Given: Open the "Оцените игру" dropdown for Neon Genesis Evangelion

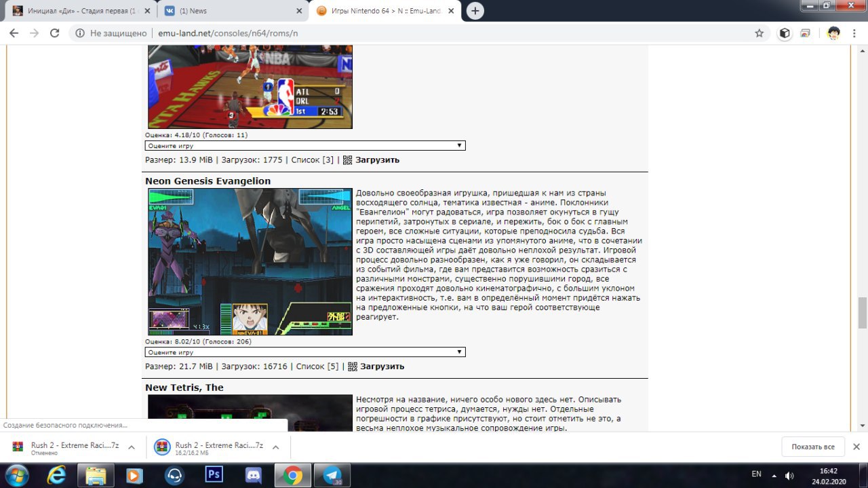Looking at the screenshot, I should click(305, 352).
